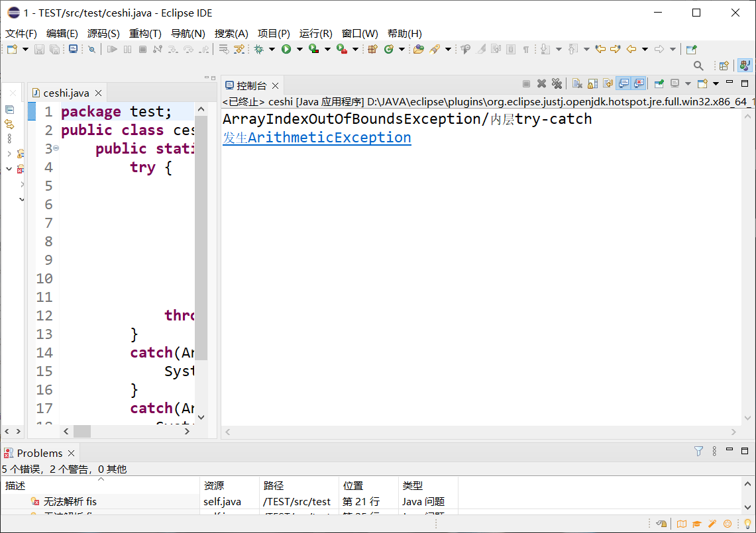Open the Run history dropdown arrow
This screenshot has width=756, height=533.
(299, 49)
